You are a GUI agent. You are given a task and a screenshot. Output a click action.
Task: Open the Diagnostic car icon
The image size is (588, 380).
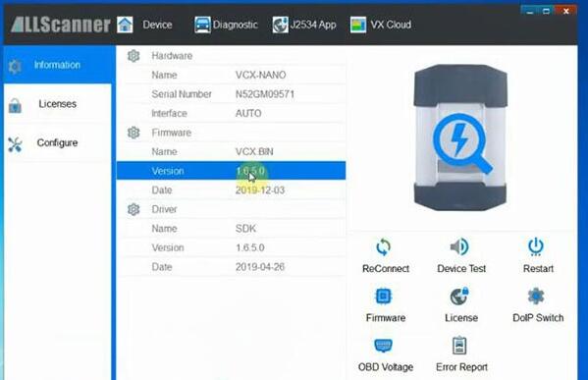tap(202, 25)
